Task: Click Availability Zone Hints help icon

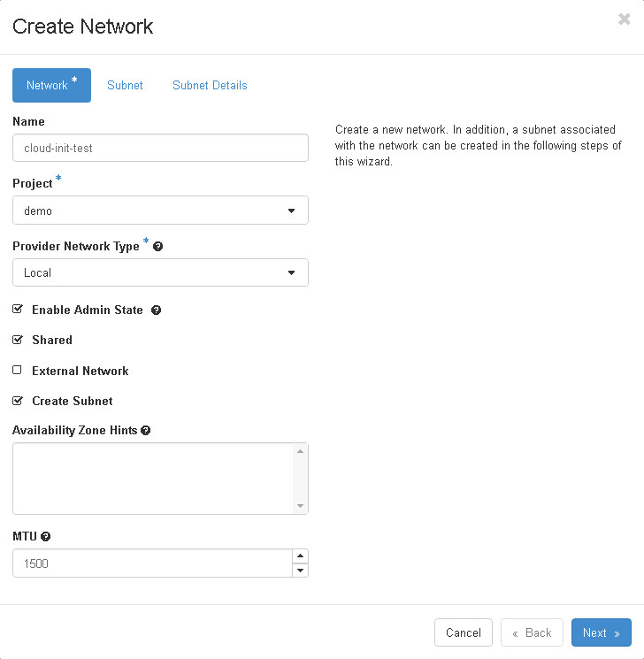Action: pyautogui.click(x=145, y=431)
